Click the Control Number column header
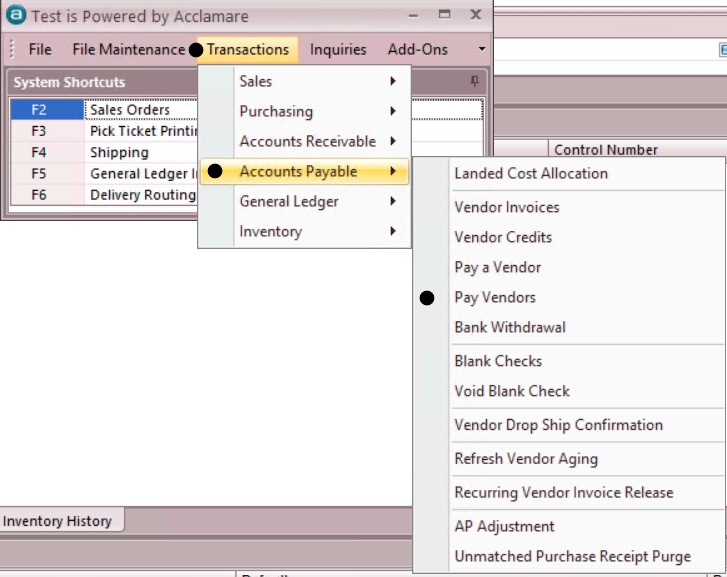Viewport: 727px width, 577px height. tap(606, 150)
